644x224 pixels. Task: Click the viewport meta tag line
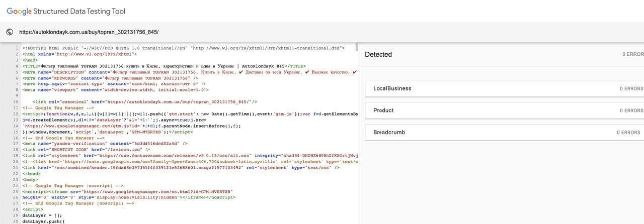pyautogui.click(x=115, y=90)
